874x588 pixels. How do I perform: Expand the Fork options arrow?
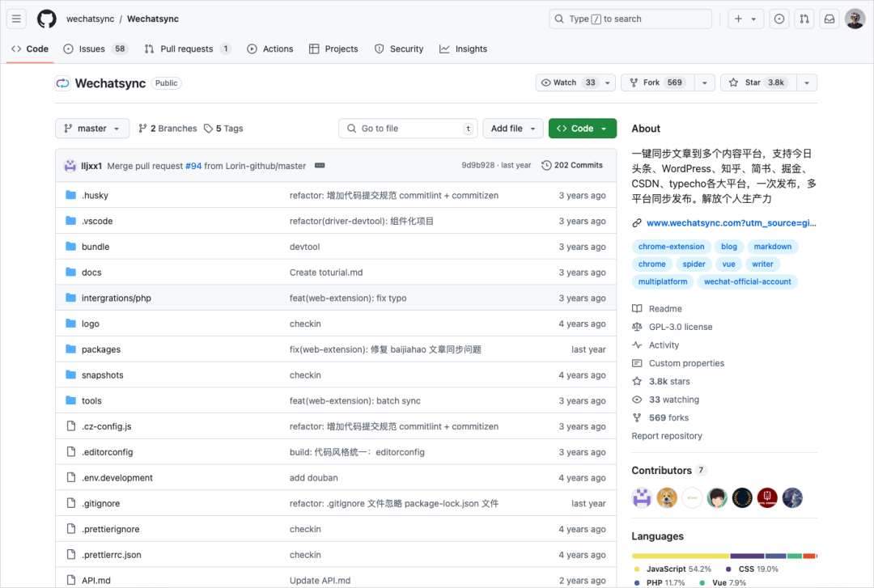[705, 82]
